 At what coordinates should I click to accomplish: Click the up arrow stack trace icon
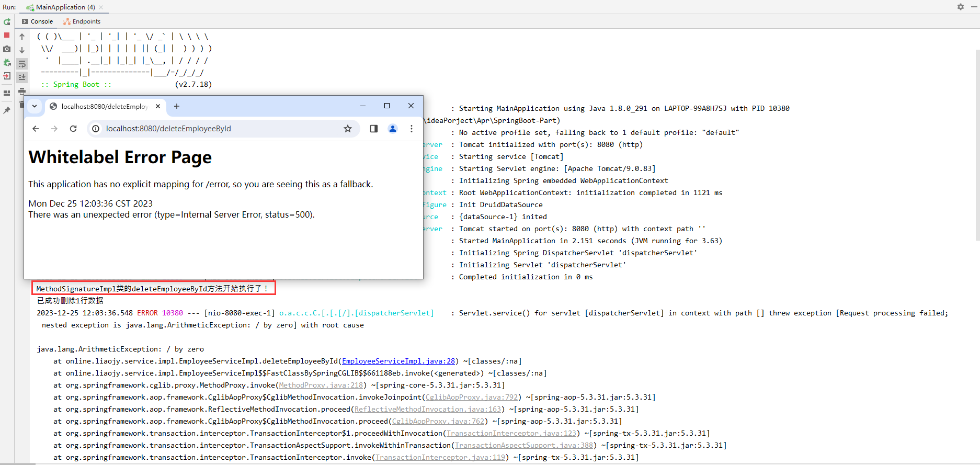point(22,37)
